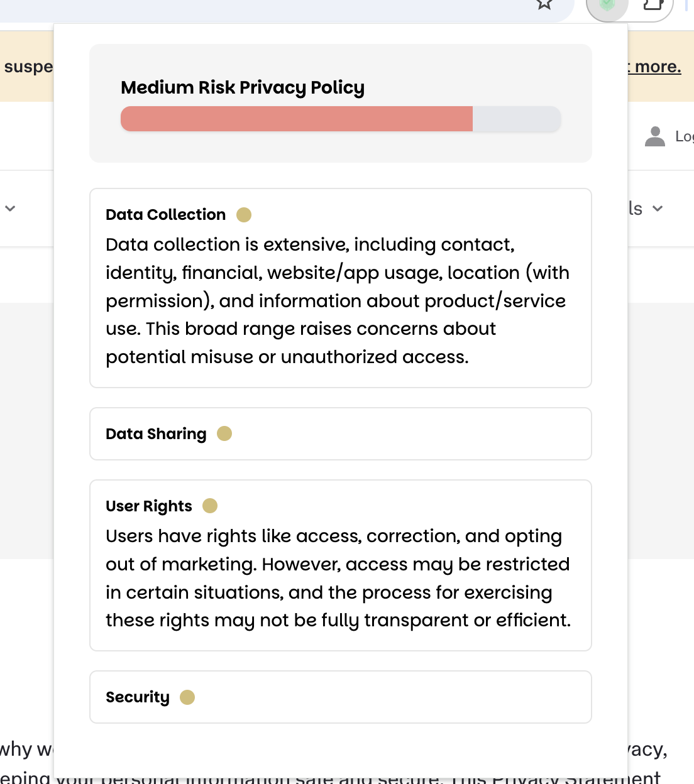The image size is (694, 784).
Task: Click the red risk level progress bar
Action: (x=297, y=119)
